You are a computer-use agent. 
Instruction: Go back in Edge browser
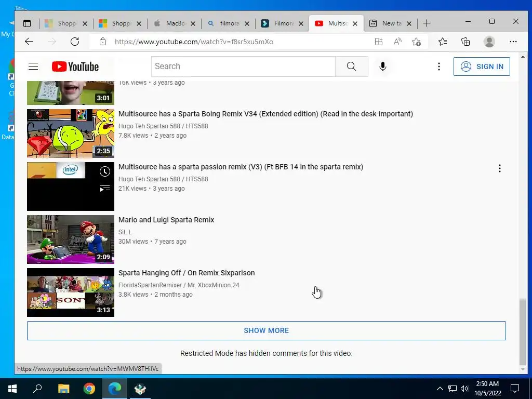coord(29,42)
